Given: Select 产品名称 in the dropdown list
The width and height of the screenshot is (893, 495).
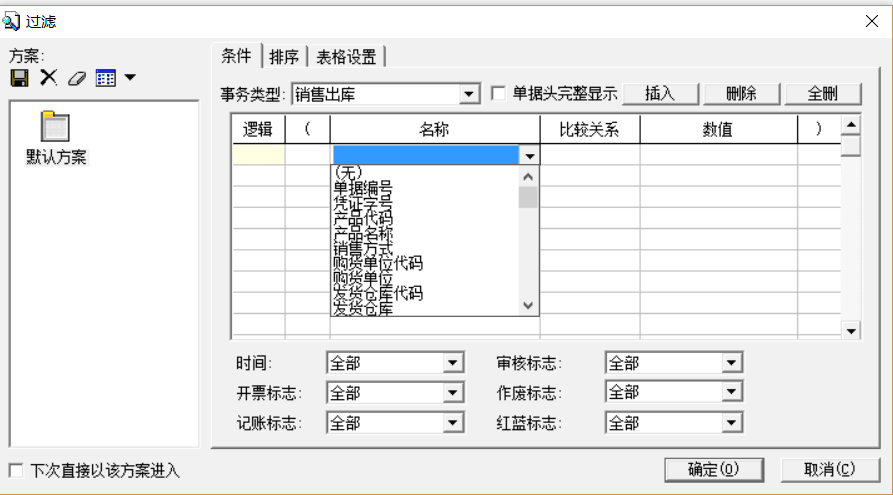Looking at the screenshot, I should click(363, 233).
